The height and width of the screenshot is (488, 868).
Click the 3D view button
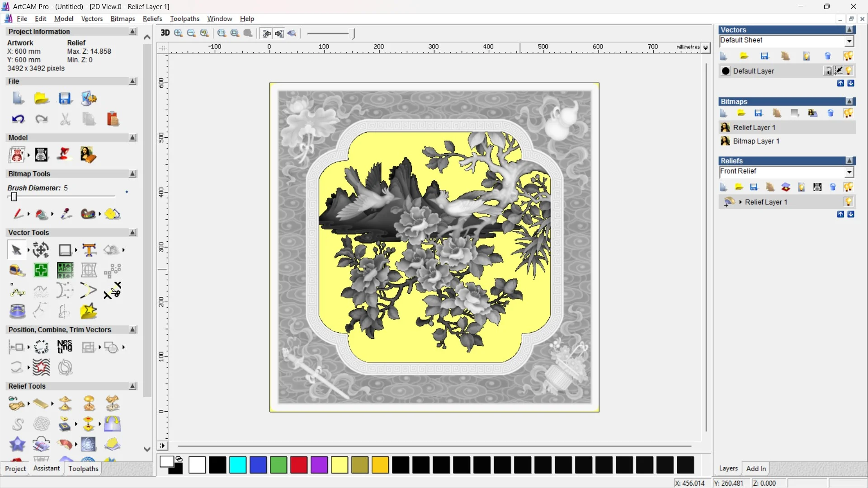click(165, 33)
